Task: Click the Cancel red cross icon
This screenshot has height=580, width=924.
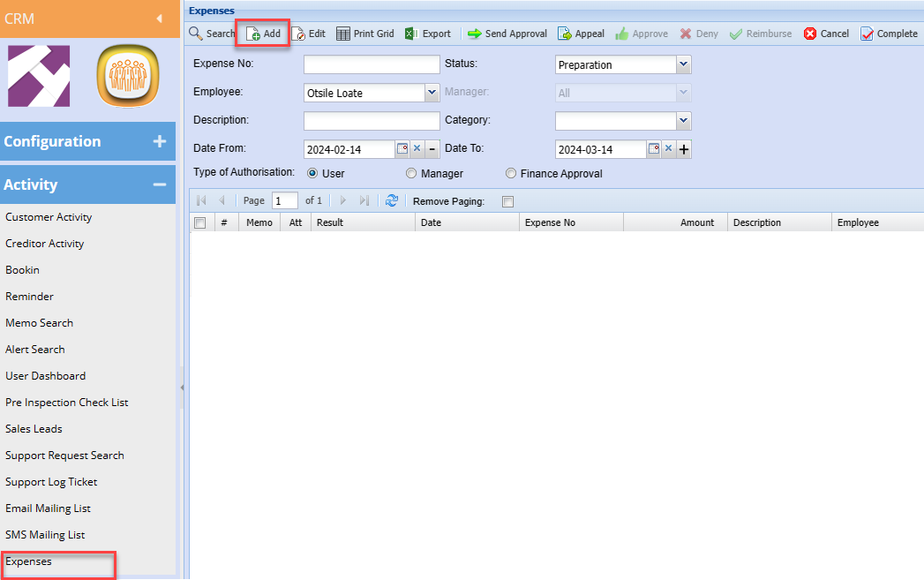Action: point(810,34)
